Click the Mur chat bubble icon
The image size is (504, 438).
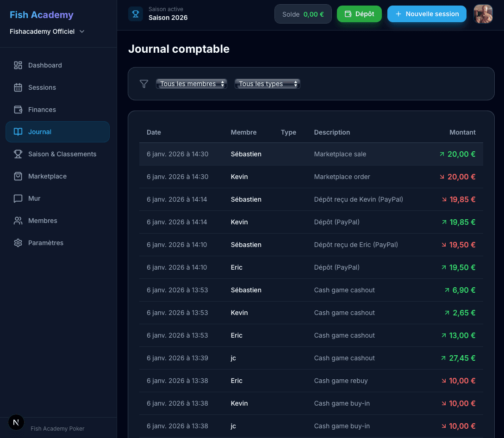18,198
